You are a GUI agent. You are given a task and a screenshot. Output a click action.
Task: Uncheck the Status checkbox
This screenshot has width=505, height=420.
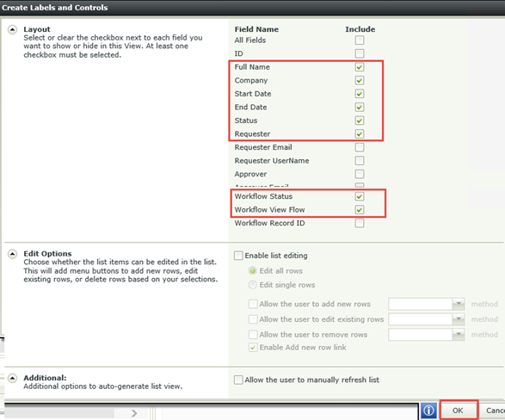coord(360,120)
